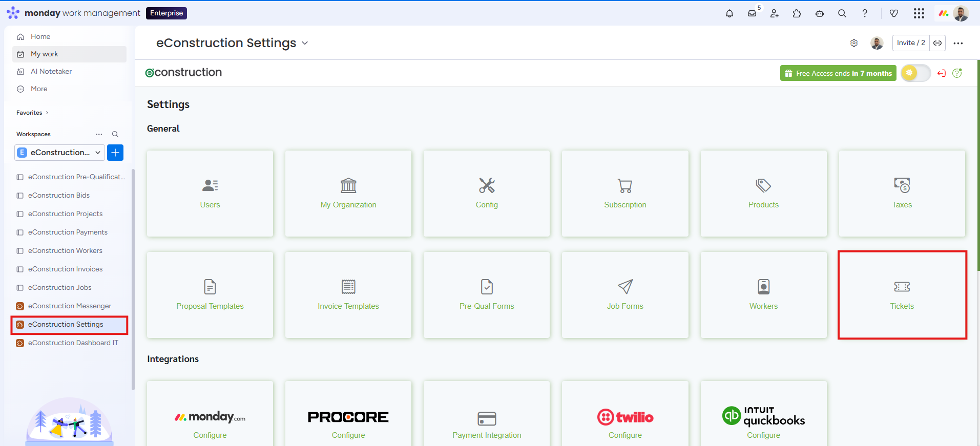Click the Invite / 2 button
Screen dimensions: 980x446
[910, 43]
